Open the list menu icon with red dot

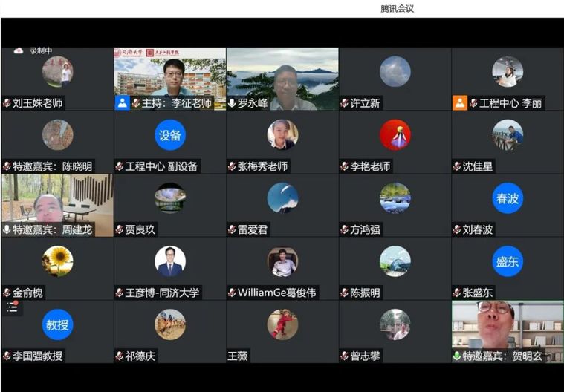pyautogui.click(x=12, y=307)
